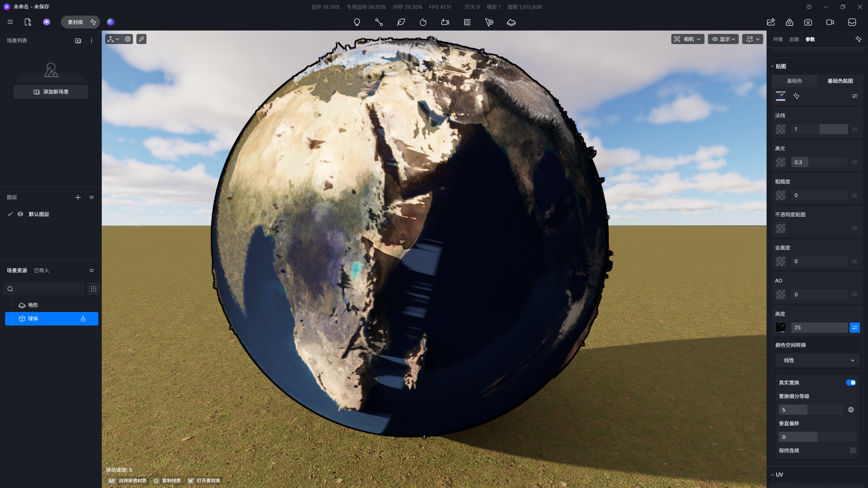The width and height of the screenshot is (868, 488).
Task: Click the screenshot camera icon
Action: pos(808,22)
